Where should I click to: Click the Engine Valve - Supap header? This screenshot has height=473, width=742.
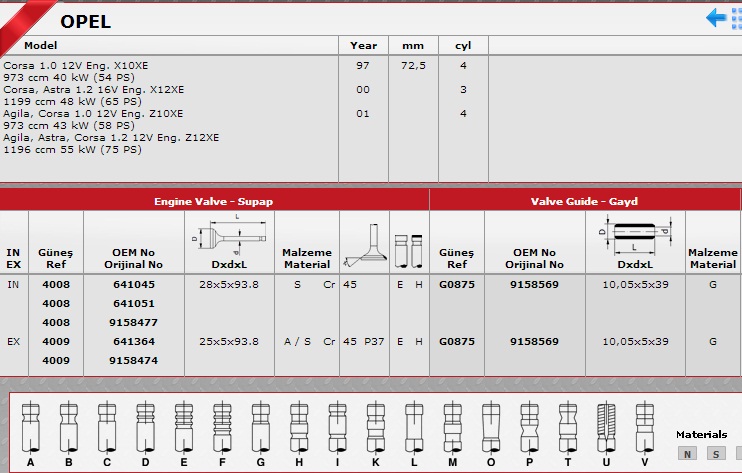(x=214, y=201)
